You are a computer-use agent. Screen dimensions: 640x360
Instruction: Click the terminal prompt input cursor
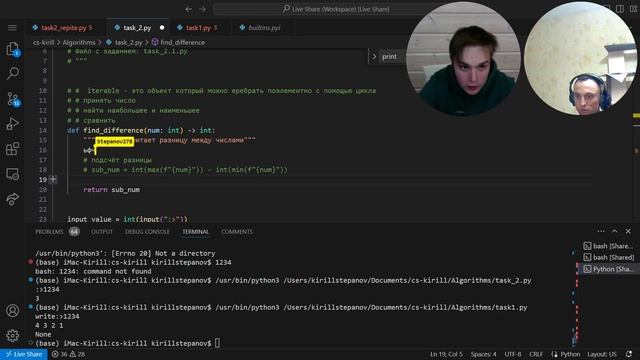point(218,343)
